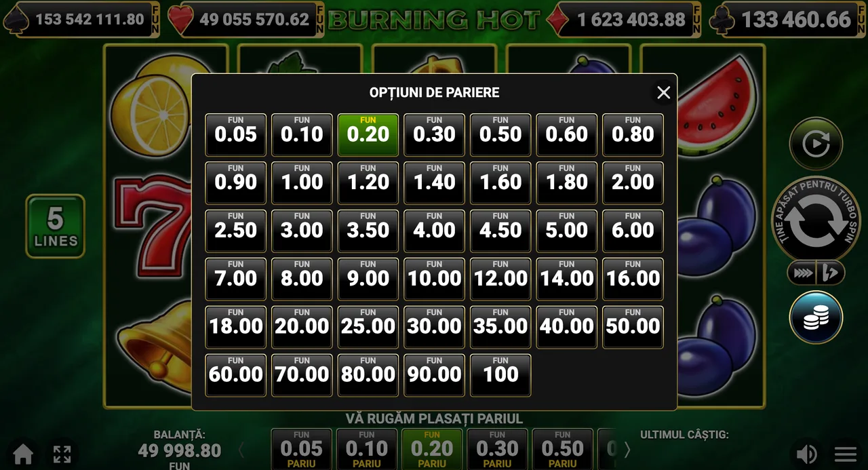Open the 5 Lines selector
Viewport: 868px width, 470px height.
[55, 227]
